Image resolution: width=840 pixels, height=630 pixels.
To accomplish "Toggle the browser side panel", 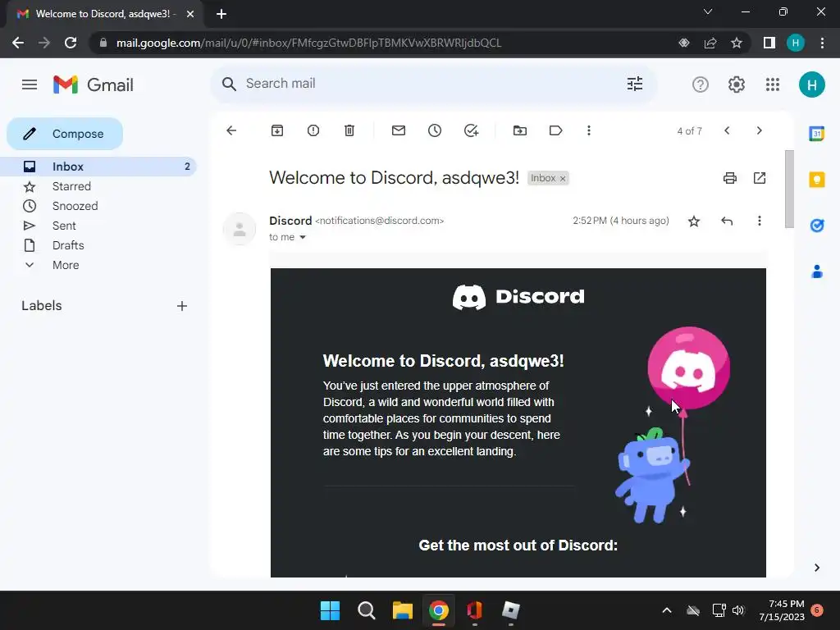I will pyautogui.click(x=769, y=43).
